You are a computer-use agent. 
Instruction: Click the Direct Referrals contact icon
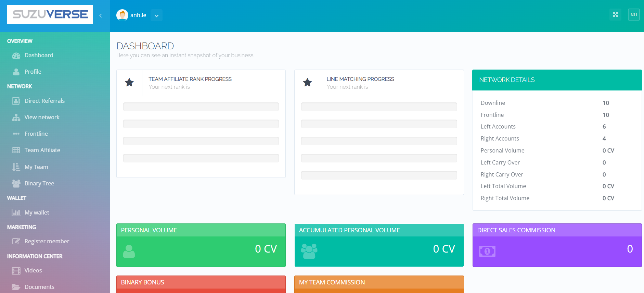(x=16, y=101)
